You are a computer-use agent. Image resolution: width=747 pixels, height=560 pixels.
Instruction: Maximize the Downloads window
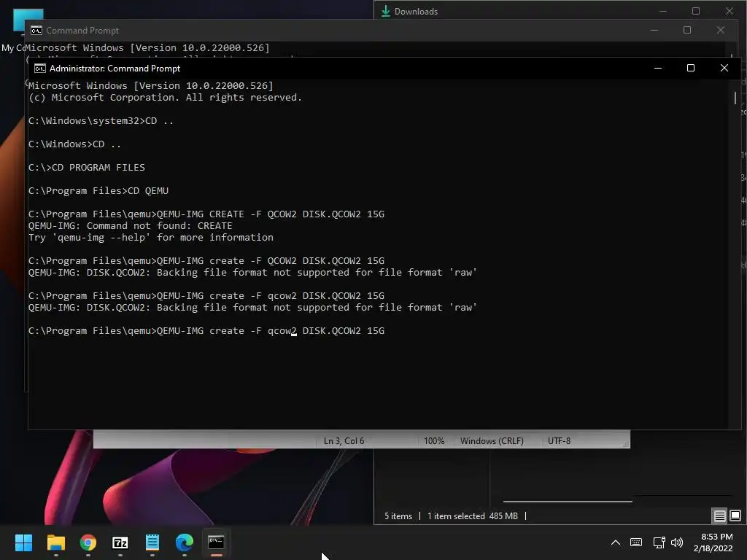(x=696, y=11)
